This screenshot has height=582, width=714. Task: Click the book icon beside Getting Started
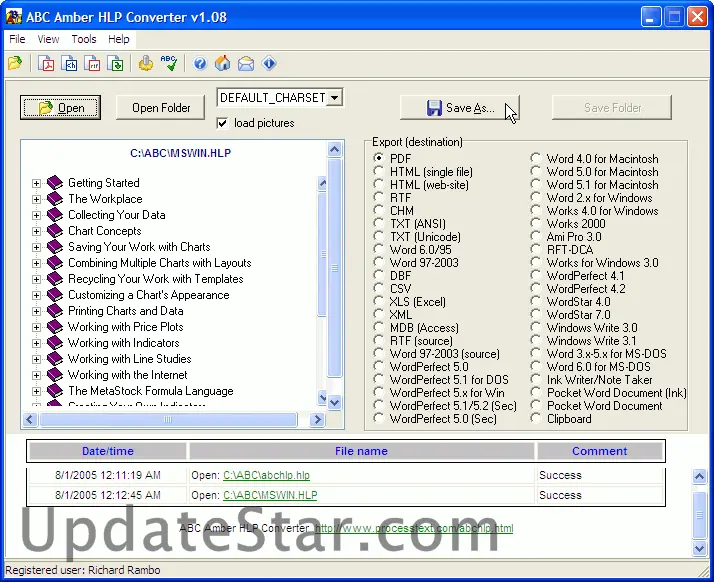pyautogui.click(x=55, y=183)
